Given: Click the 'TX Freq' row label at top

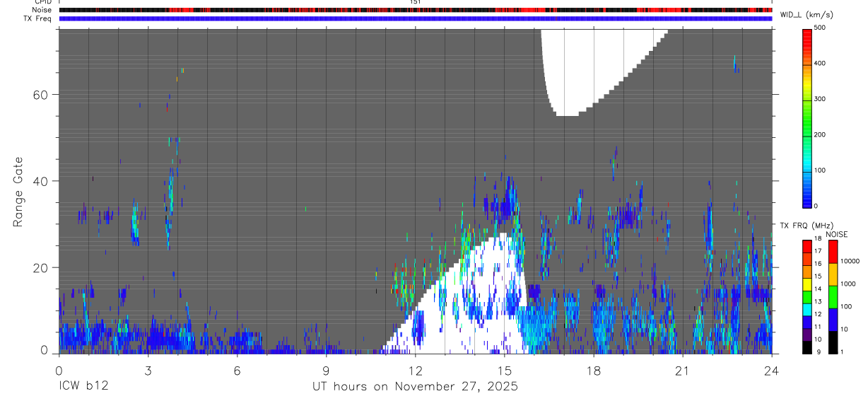Looking at the screenshot, I should point(38,18).
